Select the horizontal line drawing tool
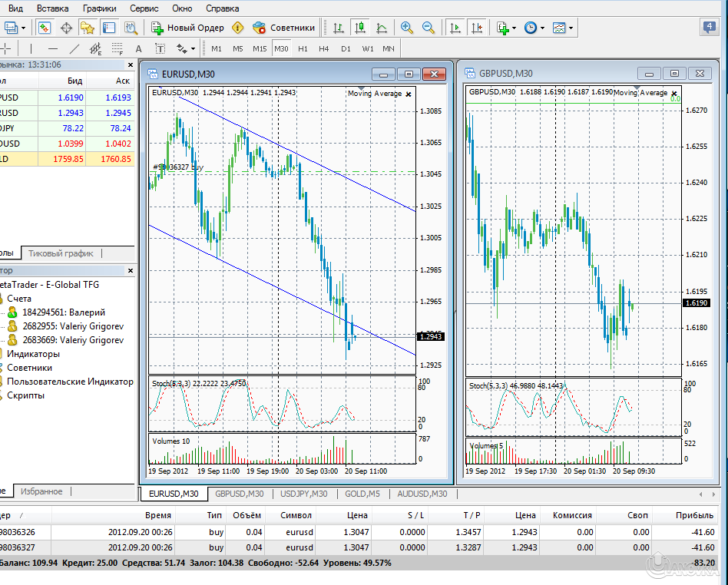 52,48
